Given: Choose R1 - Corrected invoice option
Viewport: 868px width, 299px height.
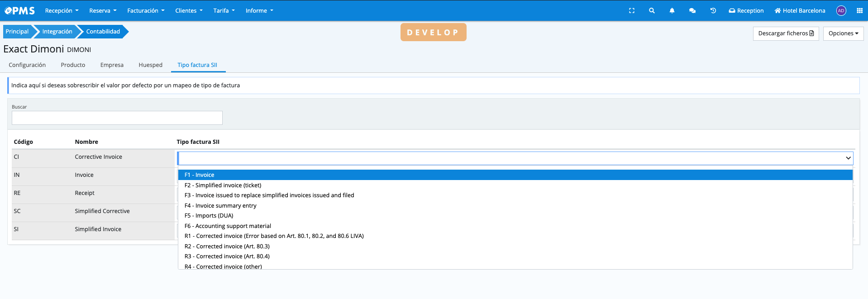Looking at the screenshot, I should (274, 236).
